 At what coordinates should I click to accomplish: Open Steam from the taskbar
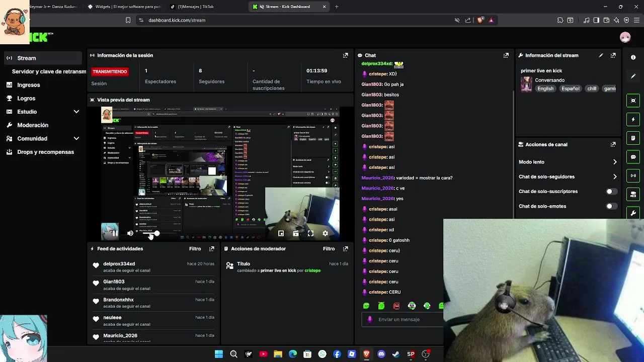[396, 354]
